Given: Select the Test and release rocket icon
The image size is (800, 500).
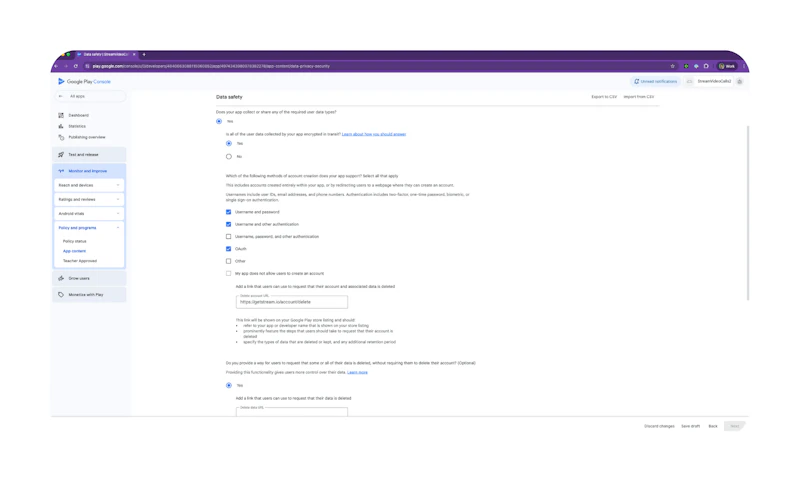Looking at the screenshot, I should click(61, 155).
